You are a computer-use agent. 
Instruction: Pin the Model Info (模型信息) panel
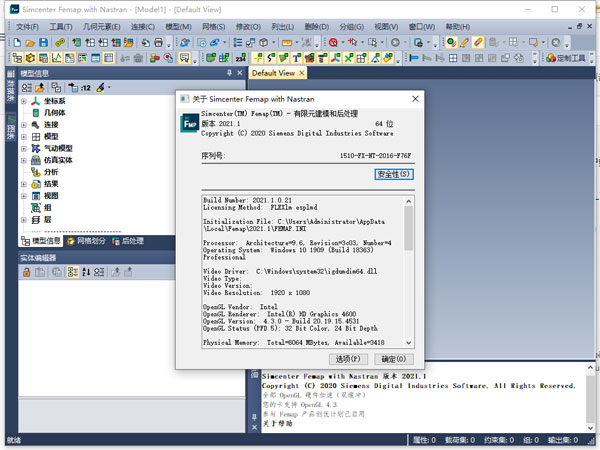228,73
